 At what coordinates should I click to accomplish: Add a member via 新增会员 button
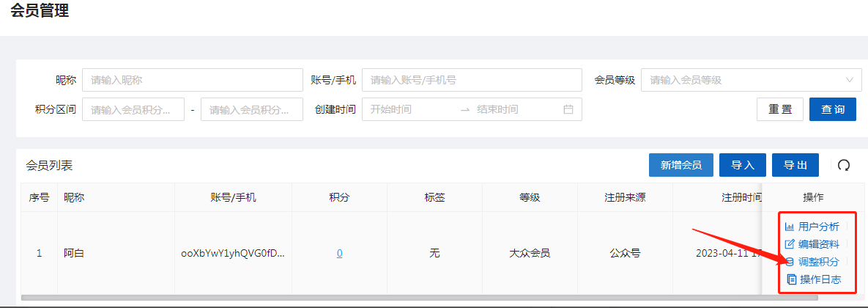click(x=680, y=166)
